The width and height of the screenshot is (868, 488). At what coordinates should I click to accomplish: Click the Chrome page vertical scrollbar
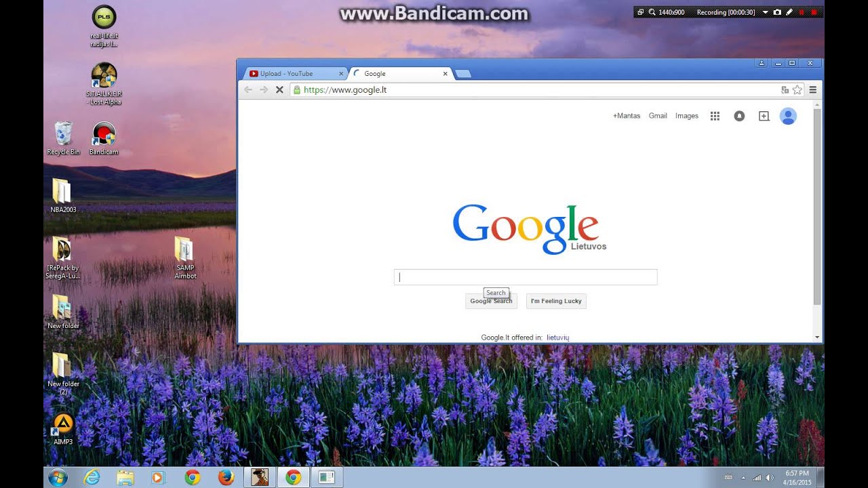[x=817, y=206]
